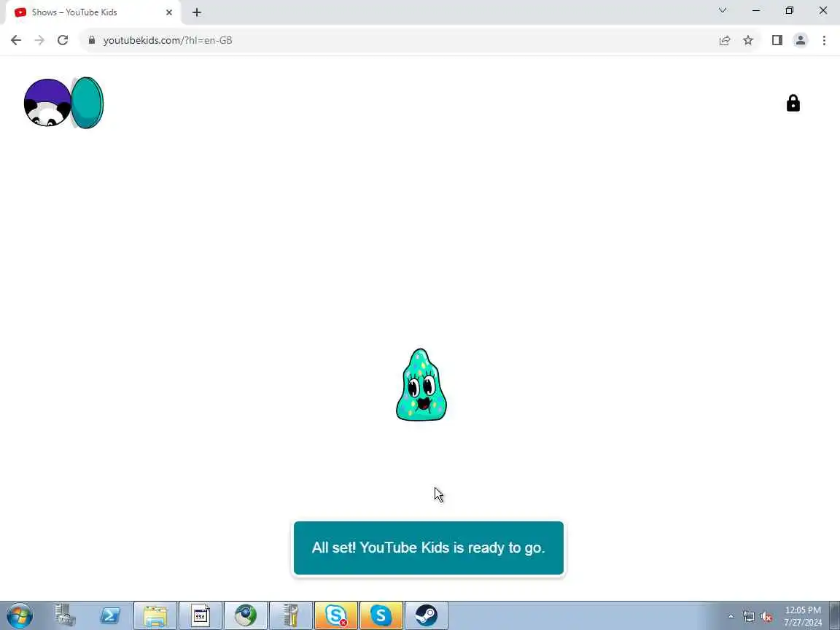The height and width of the screenshot is (630, 840).
Task: Show hidden system tray icons
Action: pos(731,617)
